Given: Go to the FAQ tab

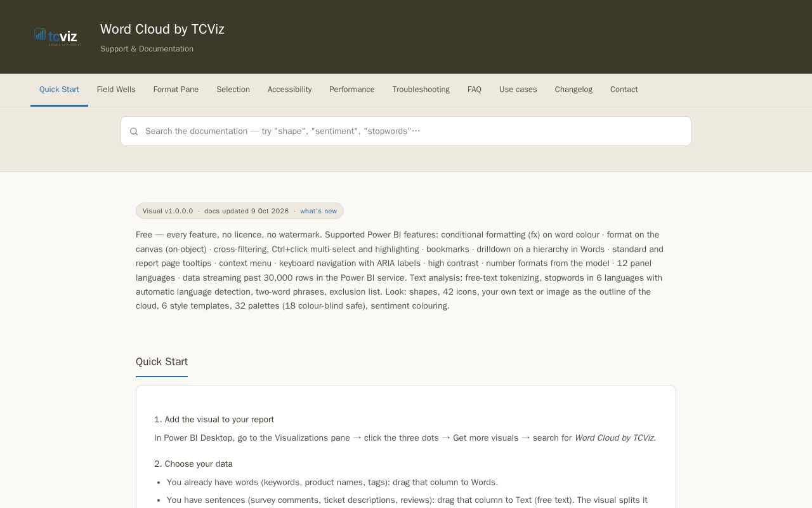Looking at the screenshot, I should coord(475,90).
